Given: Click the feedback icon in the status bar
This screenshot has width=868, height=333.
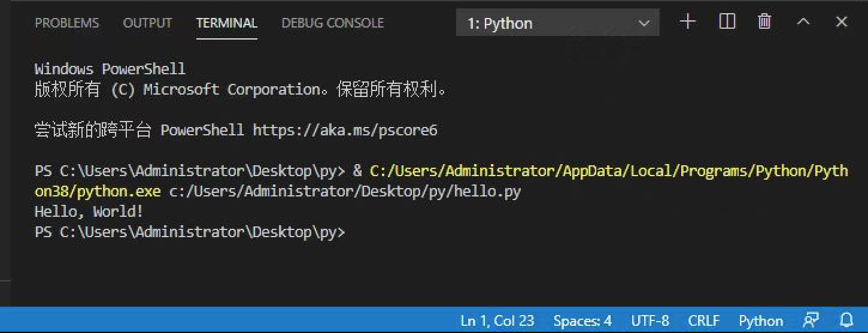Looking at the screenshot, I should coord(811,320).
